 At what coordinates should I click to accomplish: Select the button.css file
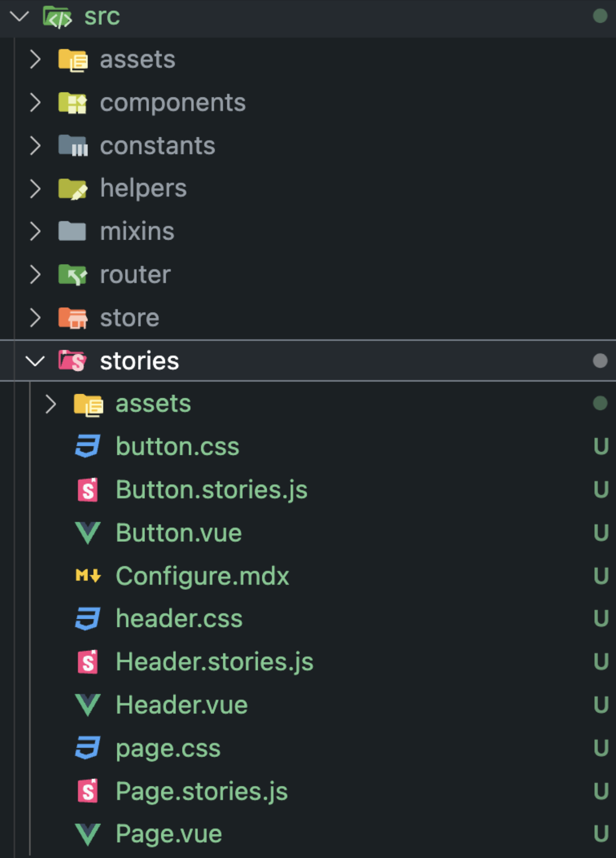pyautogui.click(x=308, y=447)
